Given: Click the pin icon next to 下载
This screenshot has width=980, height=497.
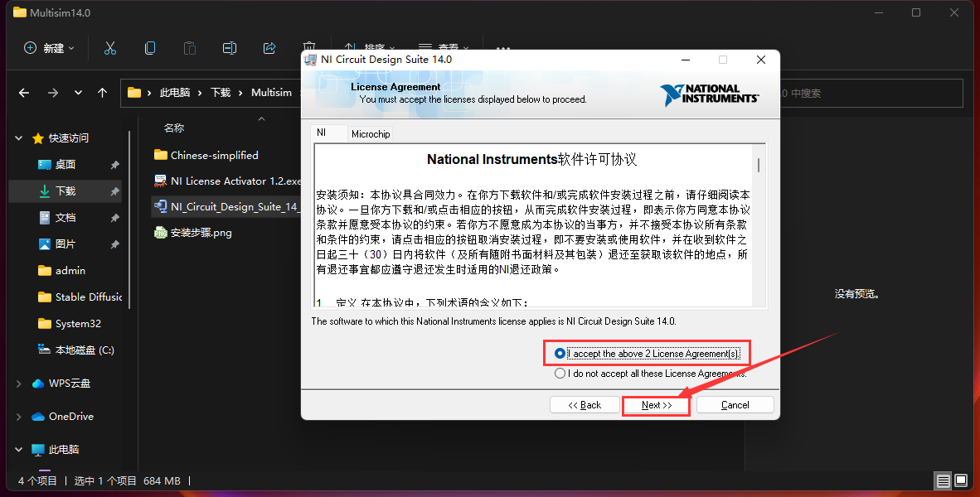Looking at the screenshot, I should (114, 191).
